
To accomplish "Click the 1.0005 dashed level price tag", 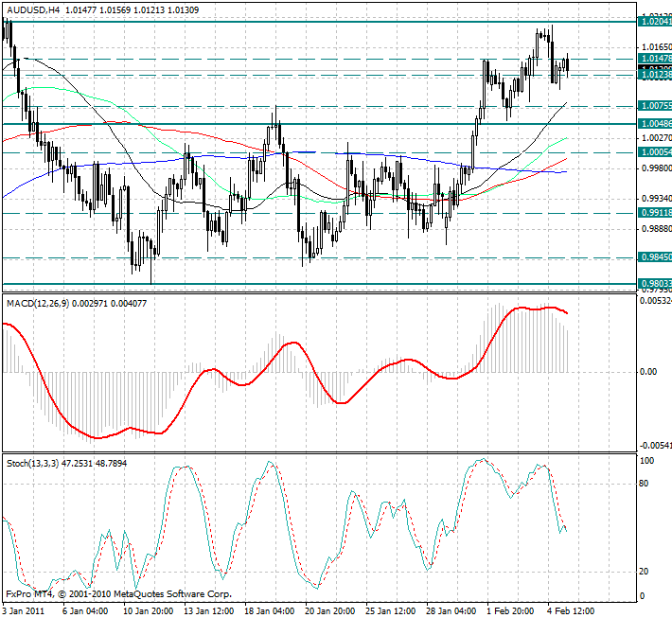I will [x=655, y=151].
